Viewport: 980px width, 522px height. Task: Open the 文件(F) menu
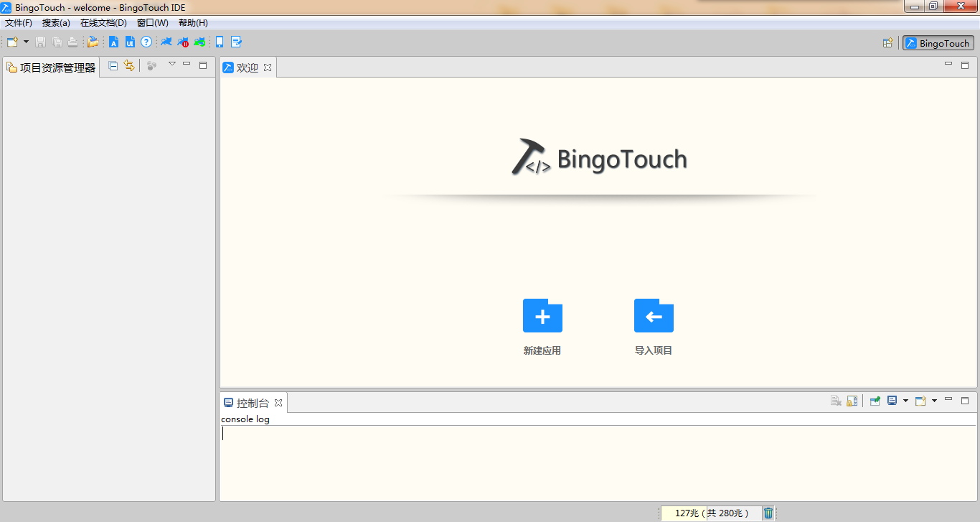(x=19, y=23)
